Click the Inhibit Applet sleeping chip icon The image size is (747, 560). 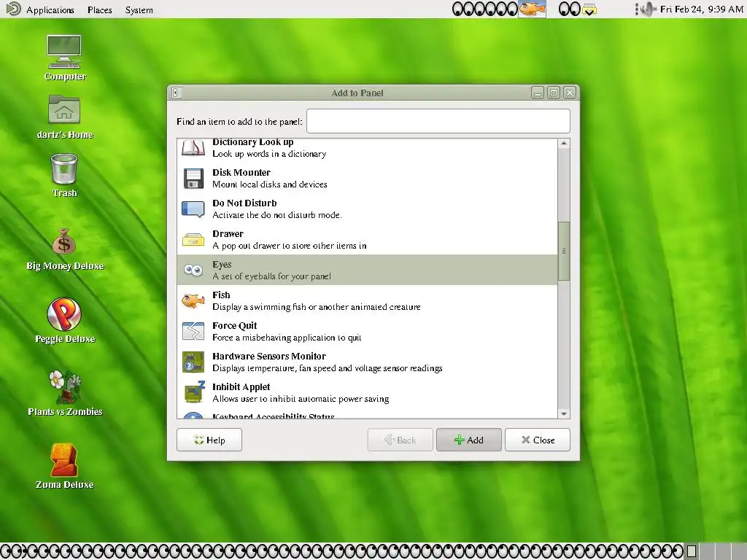[x=194, y=392]
